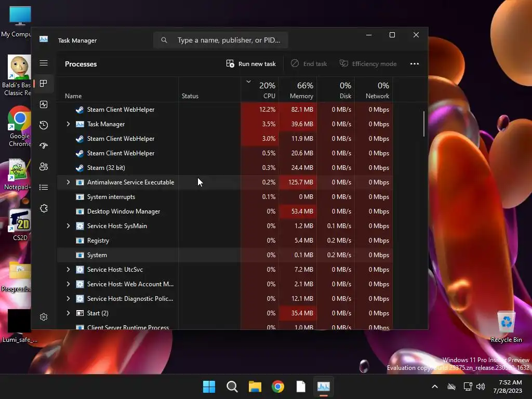Expand the Start (2) process group
The image size is (532, 399).
point(68,313)
